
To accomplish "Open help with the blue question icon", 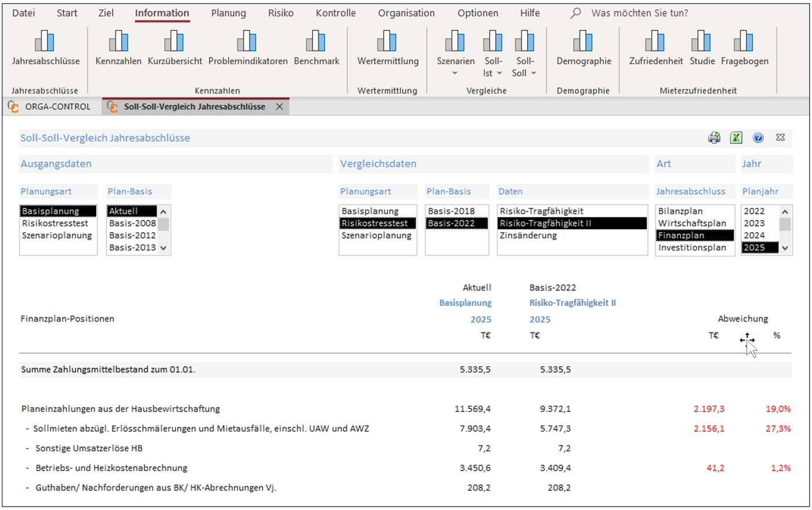I will click(758, 138).
